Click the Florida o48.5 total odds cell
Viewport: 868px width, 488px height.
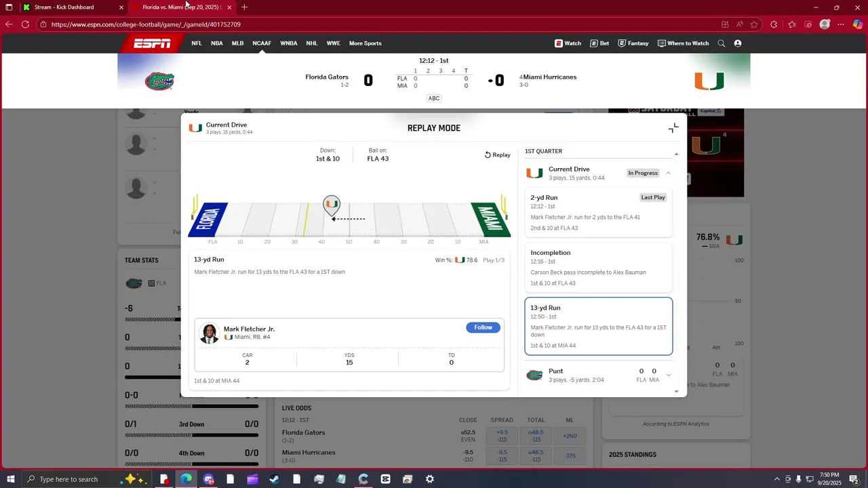(x=536, y=436)
